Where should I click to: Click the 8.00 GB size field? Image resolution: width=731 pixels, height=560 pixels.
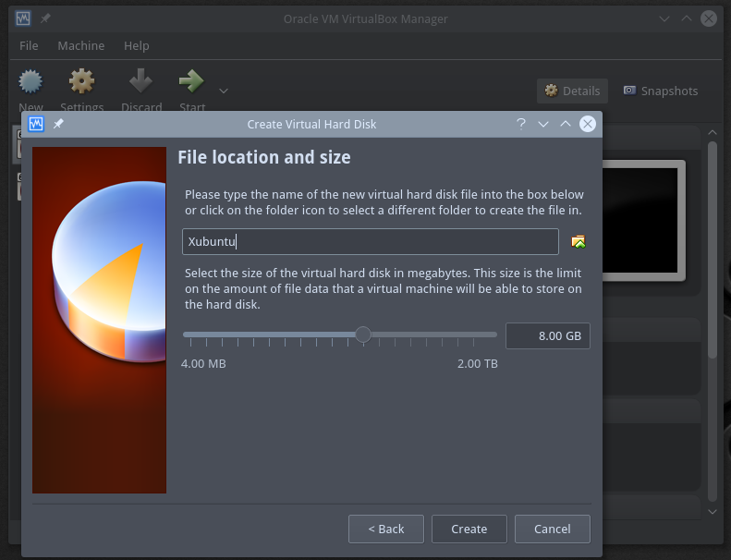pos(548,335)
